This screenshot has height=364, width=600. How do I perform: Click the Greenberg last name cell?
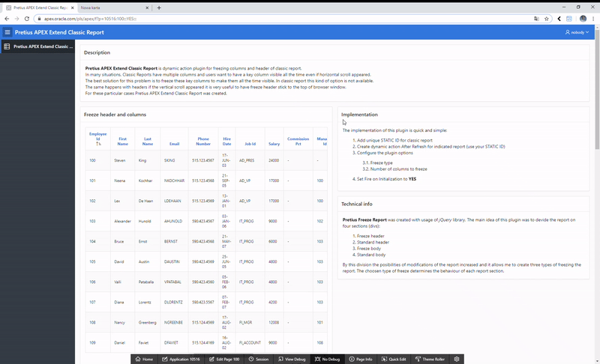(147, 322)
